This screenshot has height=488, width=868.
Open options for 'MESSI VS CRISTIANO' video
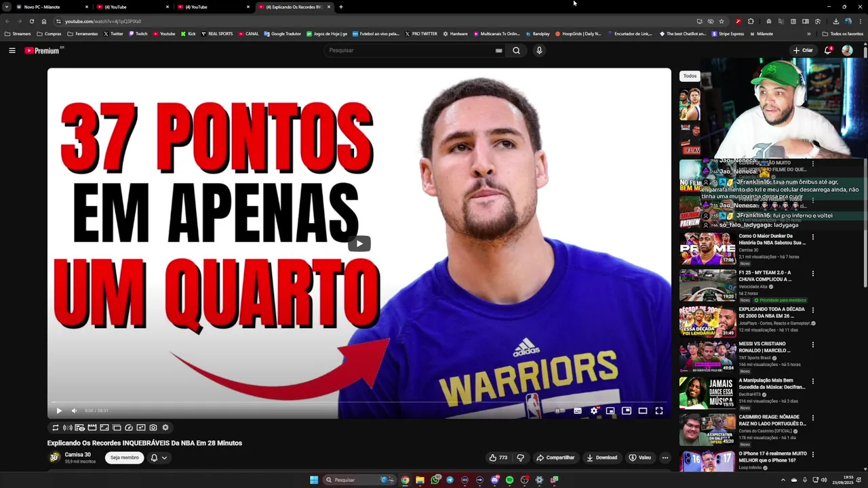pos(813,344)
